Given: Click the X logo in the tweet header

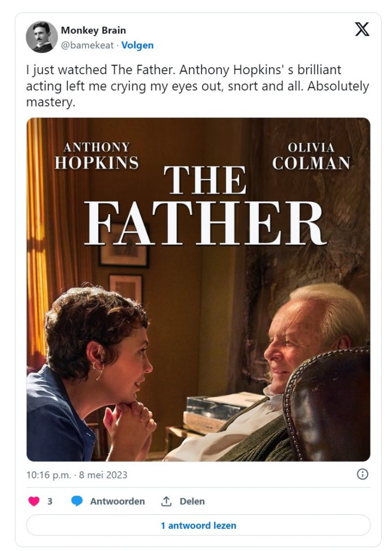Looking at the screenshot, I should click(x=362, y=30).
